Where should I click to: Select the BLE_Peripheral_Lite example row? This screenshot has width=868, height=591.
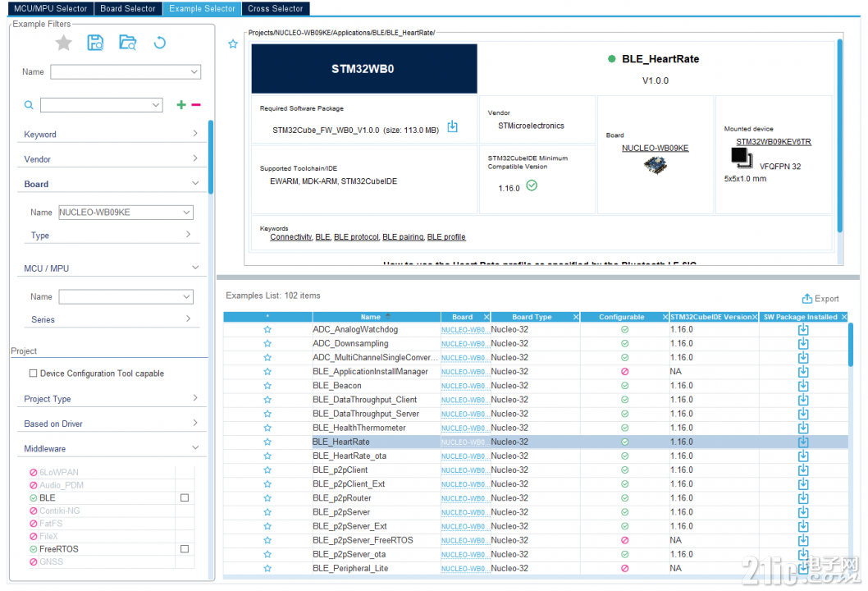coord(535,568)
